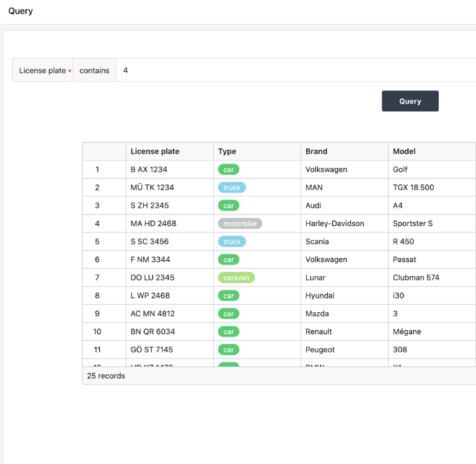Open the contains operator selector
The width and height of the screenshot is (476, 464).
point(94,71)
